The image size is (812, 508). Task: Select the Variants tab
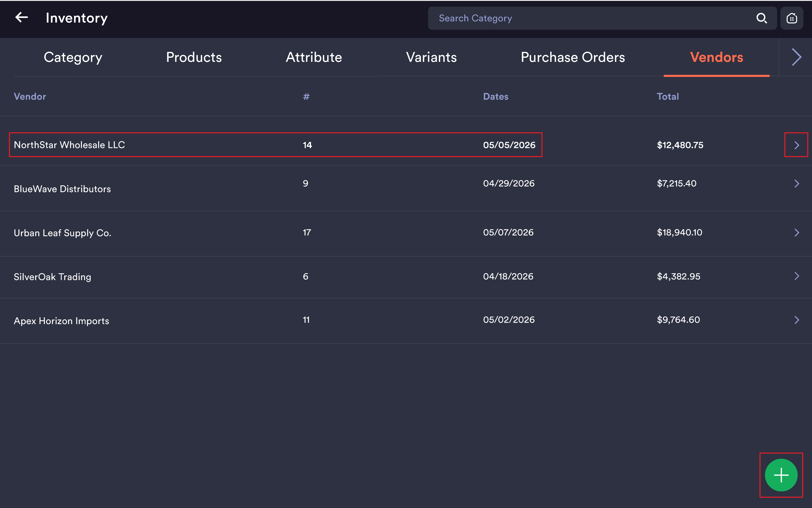[x=431, y=57]
